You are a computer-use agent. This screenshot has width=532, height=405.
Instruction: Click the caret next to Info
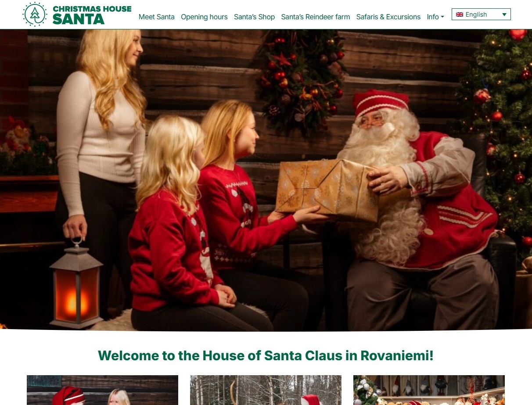click(x=442, y=17)
